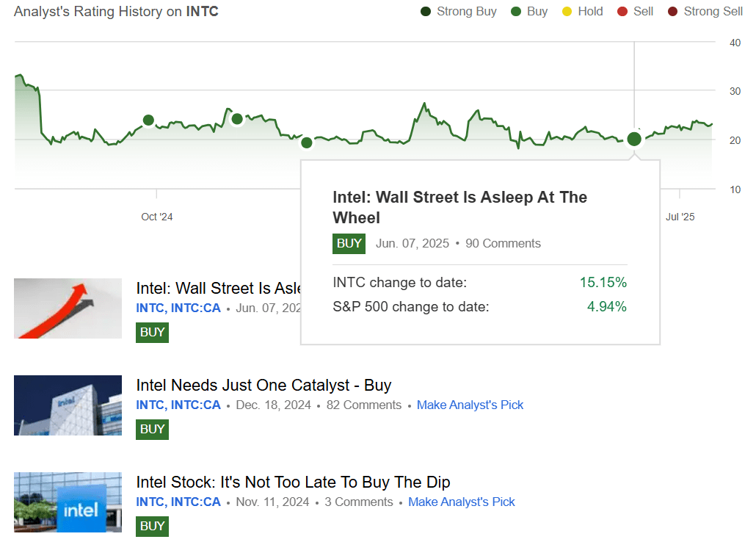Open 'Intel Needs Just One Catalyst - Buy' article
Screen dimensions: 756x542
263,385
